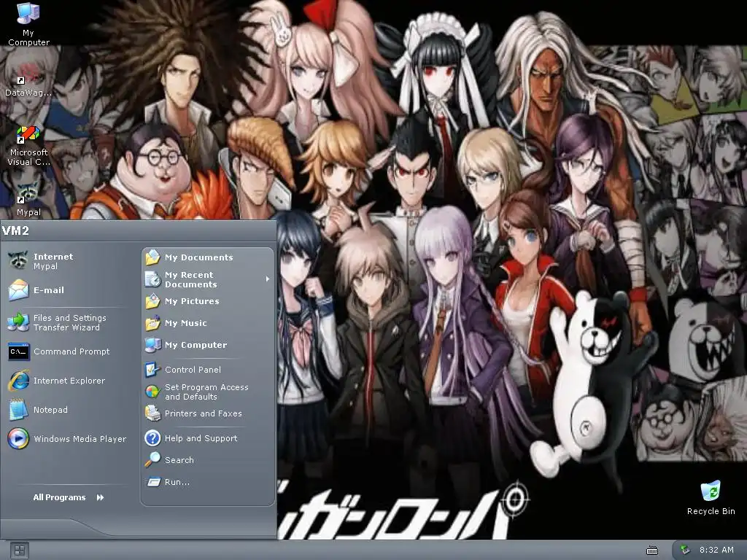Click the 8:32 AM clock
Viewport: 747px width, 560px height.
(716, 550)
